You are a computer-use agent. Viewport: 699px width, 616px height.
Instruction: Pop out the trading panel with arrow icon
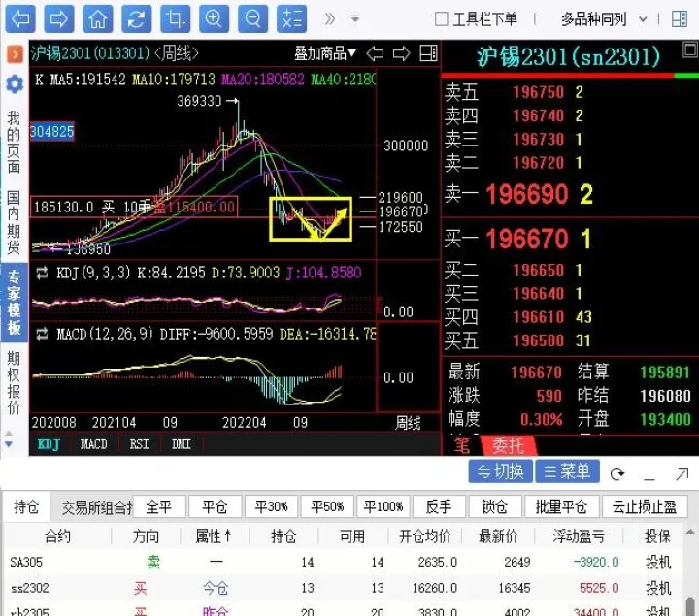coord(682,474)
